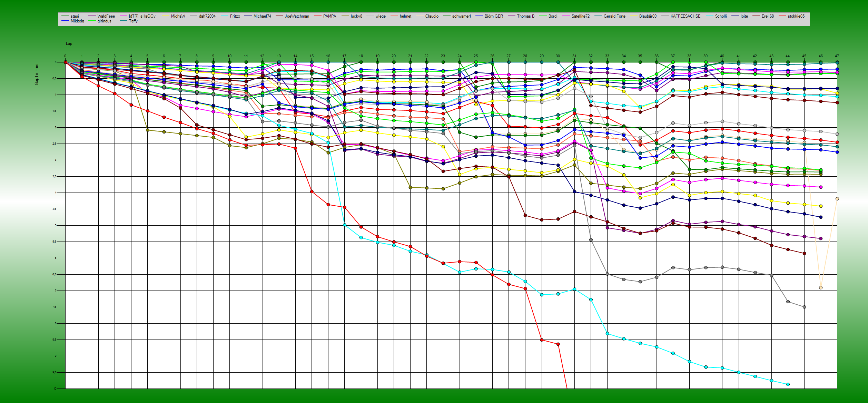Screen dimensions: 868x403
Task: Click 'girindus' legend entry
Action: point(104,21)
